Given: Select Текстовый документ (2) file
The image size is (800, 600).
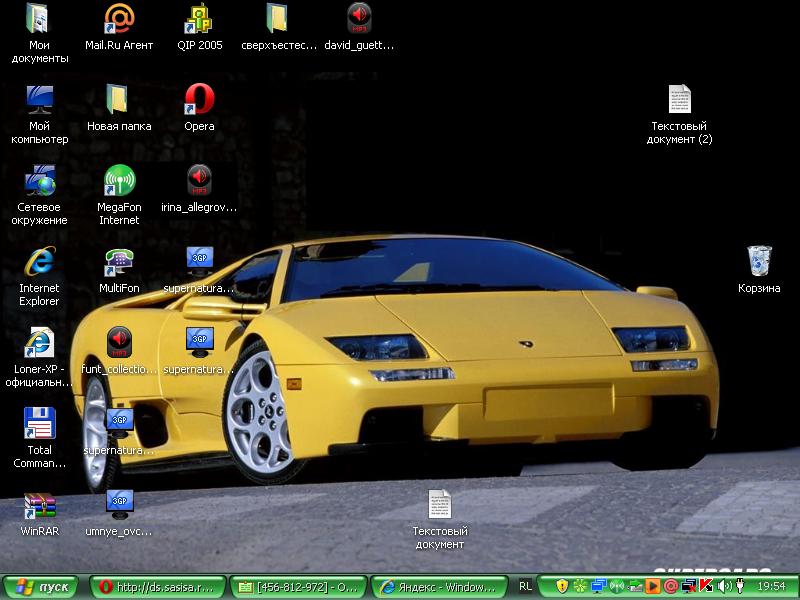Looking at the screenshot, I should (x=680, y=100).
